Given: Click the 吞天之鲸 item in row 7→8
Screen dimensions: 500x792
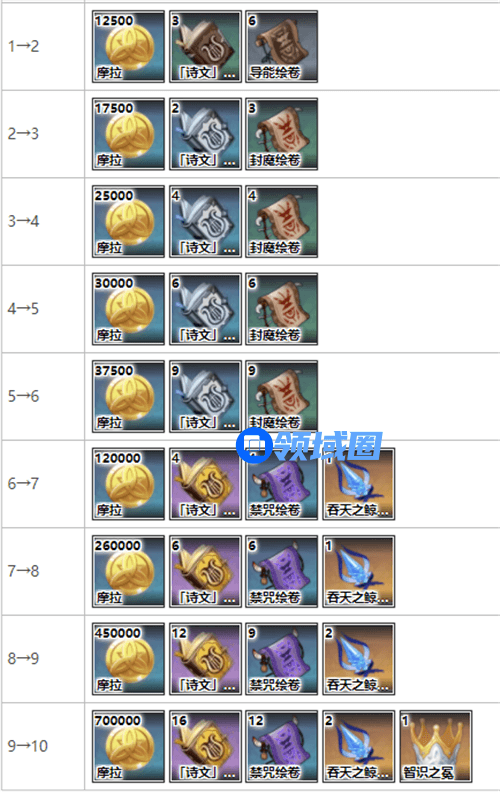Looking at the screenshot, I should [x=359, y=571].
